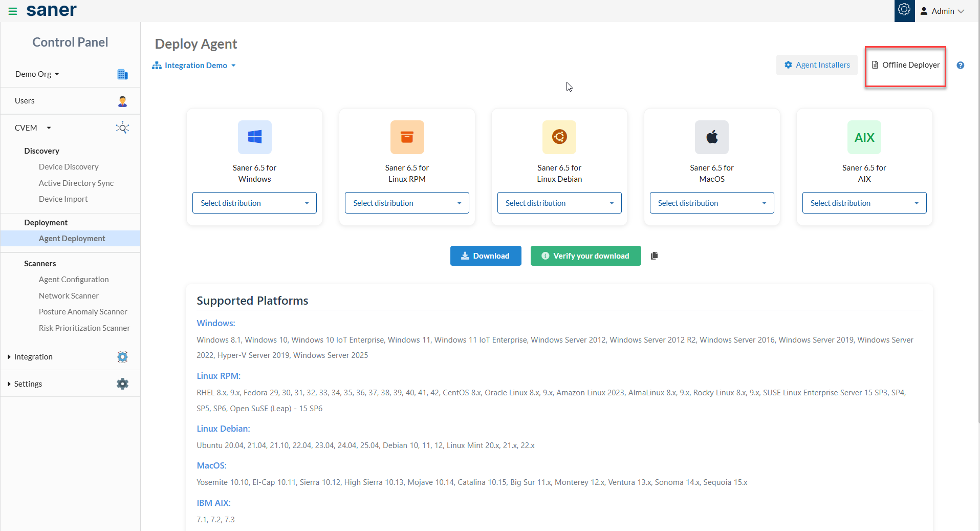
Task: Click the Control Panel title
Action: tap(70, 42)
